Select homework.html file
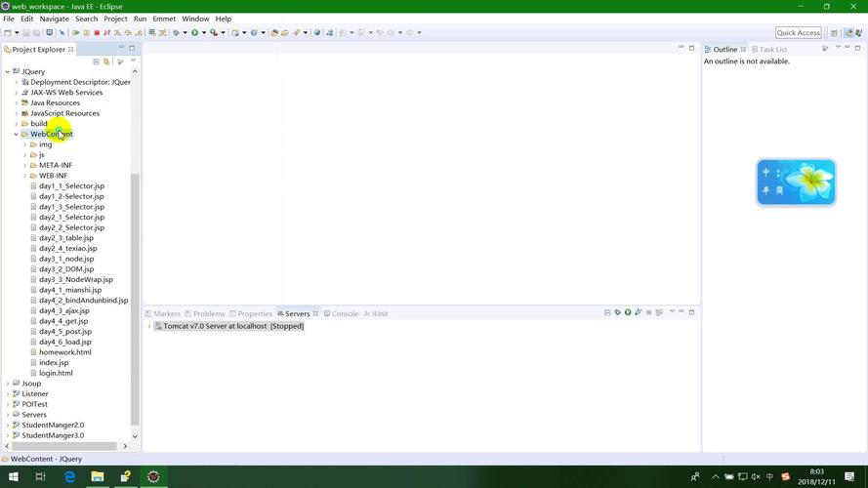This screenshot has width=868, height=488. [65, 352]
